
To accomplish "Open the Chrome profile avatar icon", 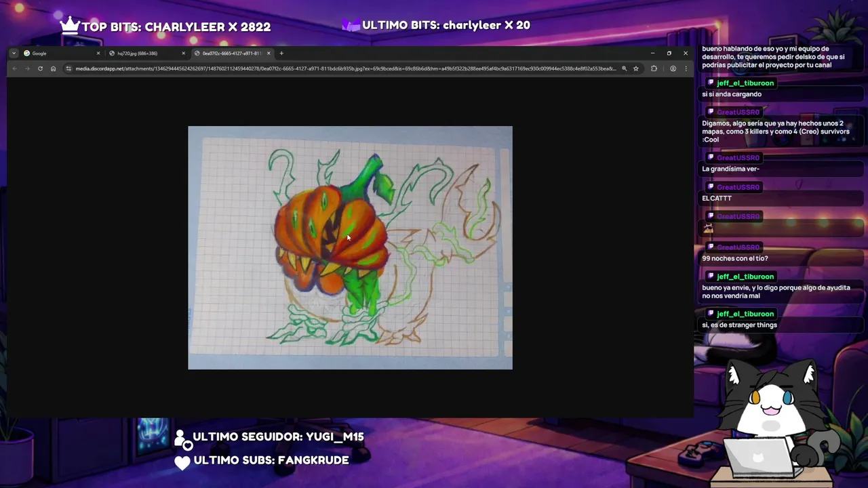I will click(673, 68).
